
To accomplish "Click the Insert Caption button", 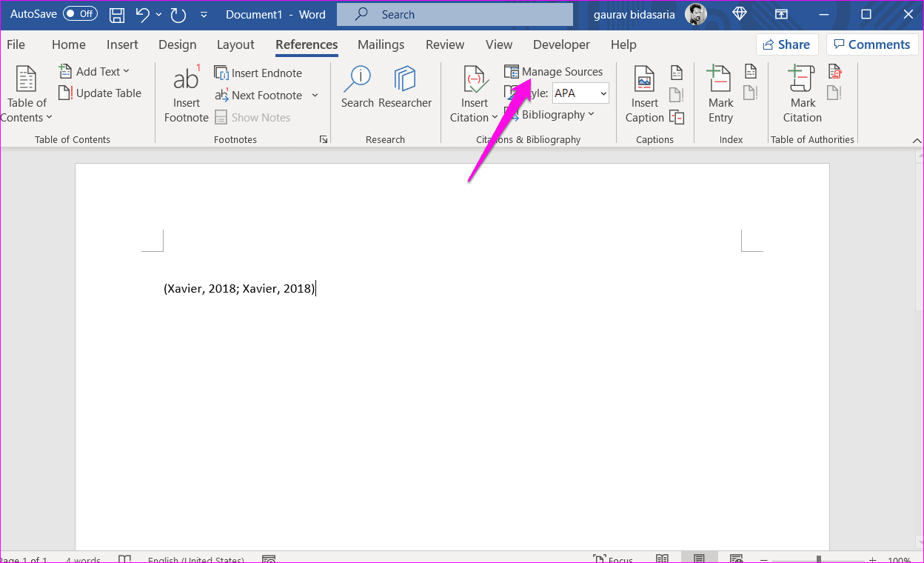I will coord(645,94).
